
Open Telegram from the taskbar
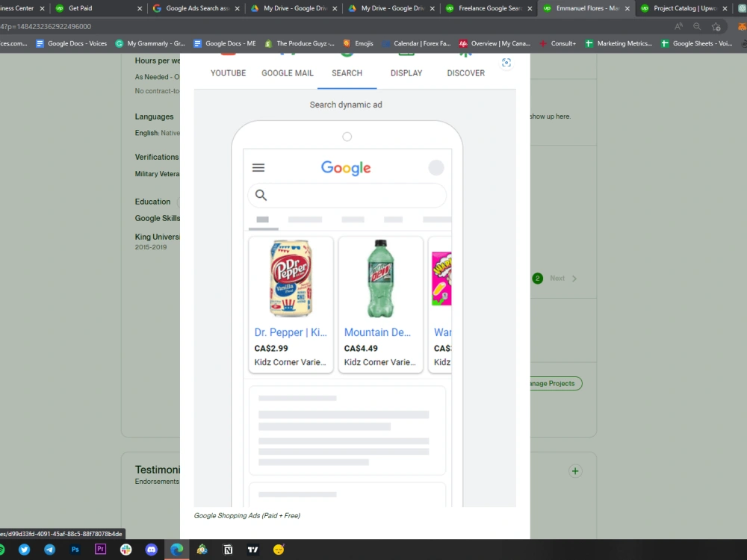point(49,550)
